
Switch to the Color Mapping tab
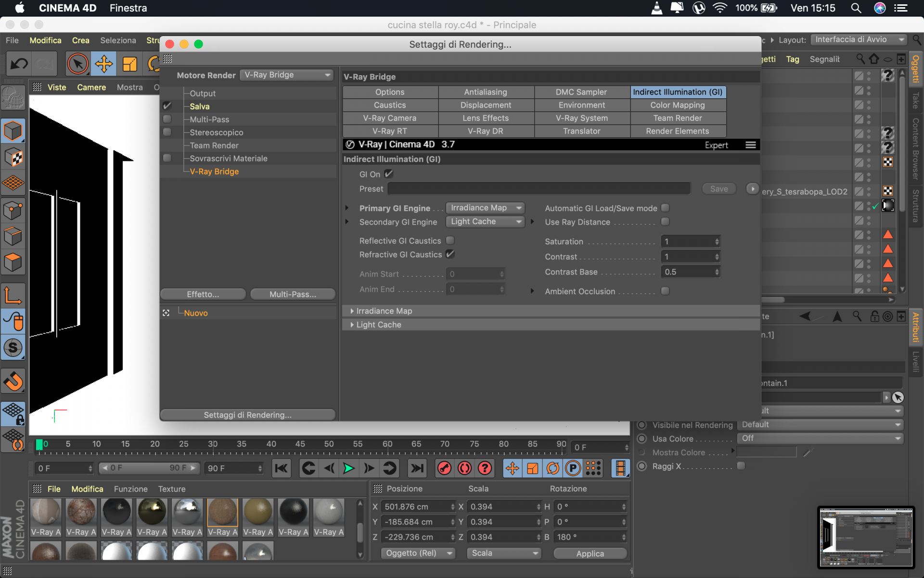coord(678,105)
